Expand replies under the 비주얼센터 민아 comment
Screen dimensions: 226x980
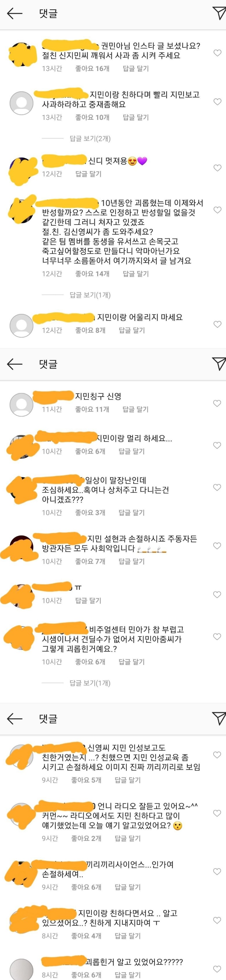point(90,683)
